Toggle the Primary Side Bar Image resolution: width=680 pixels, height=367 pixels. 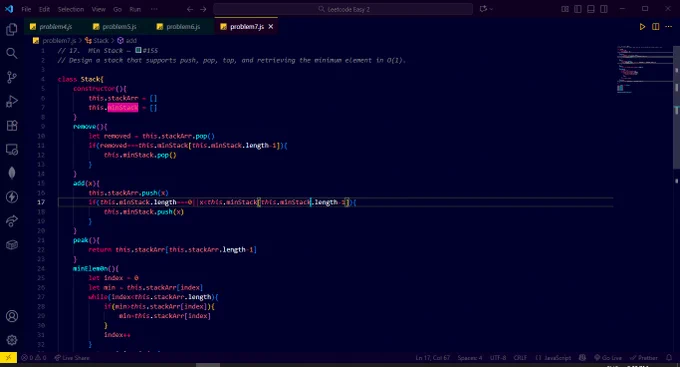pyautogui.click(x=578, y=9)
